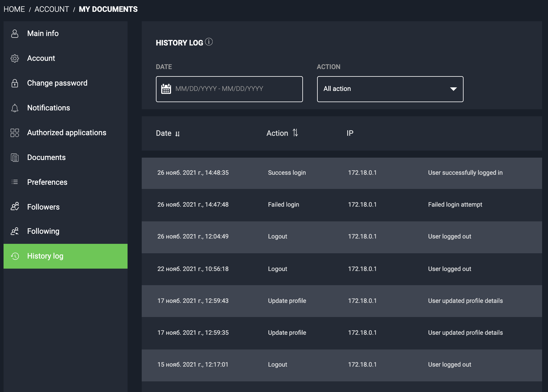Screen dimensions: 548x392
Task: Navigate to the Following page
Action: (43, 231)
